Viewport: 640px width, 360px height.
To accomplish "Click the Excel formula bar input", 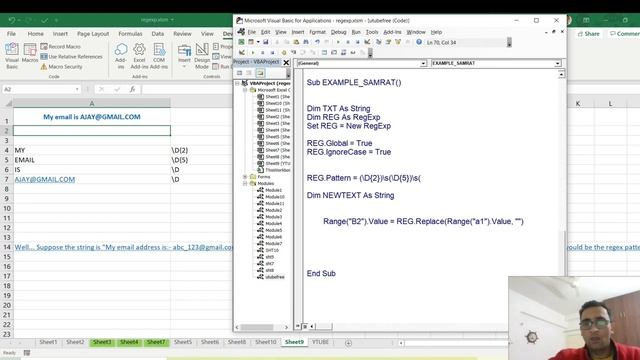I will pos(187,89).
